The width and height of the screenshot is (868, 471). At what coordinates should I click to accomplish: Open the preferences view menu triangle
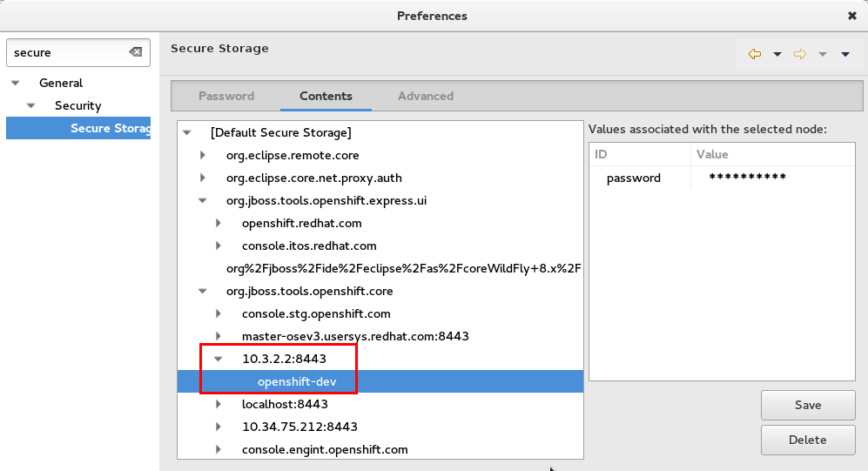(x=844, y=54)
